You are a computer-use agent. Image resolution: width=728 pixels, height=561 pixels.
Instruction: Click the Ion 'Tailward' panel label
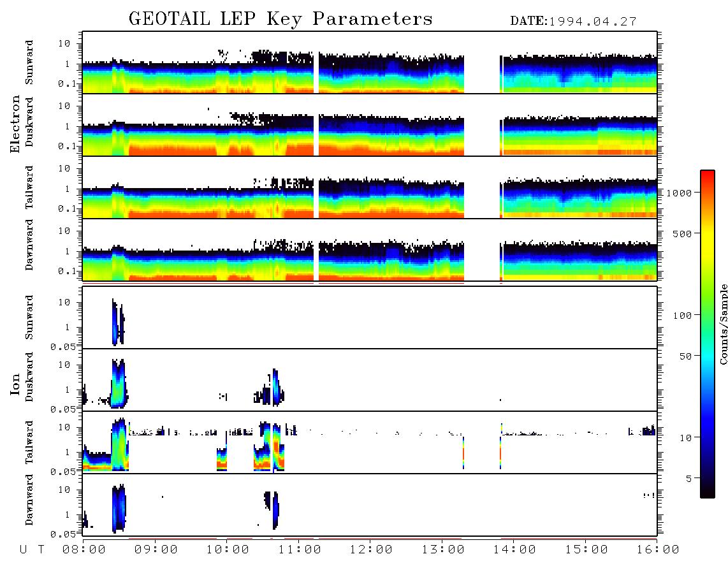(x=29, y=442)
